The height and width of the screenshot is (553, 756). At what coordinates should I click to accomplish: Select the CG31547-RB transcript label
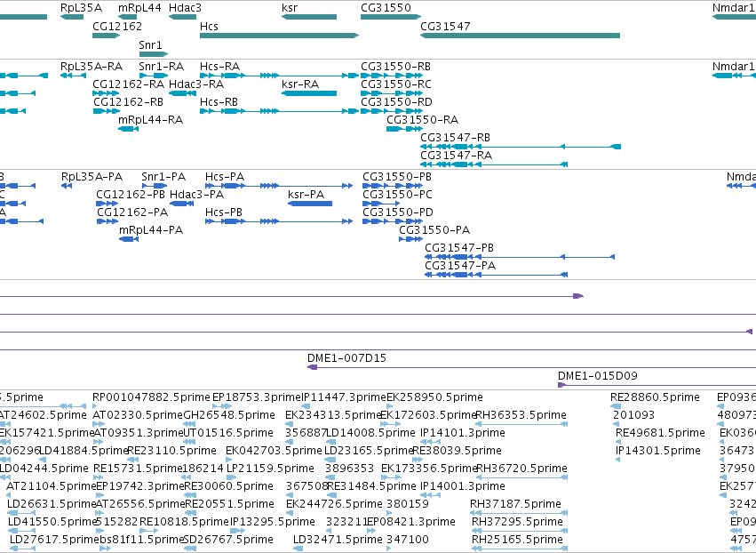pyautogui.click(x=455, y=138)
